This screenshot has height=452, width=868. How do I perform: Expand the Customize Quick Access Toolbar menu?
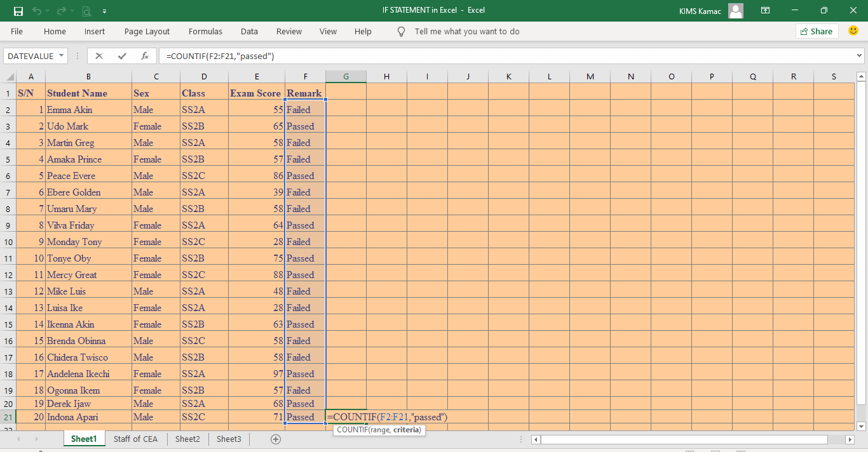pyautogui.click(x=105, y=11)
